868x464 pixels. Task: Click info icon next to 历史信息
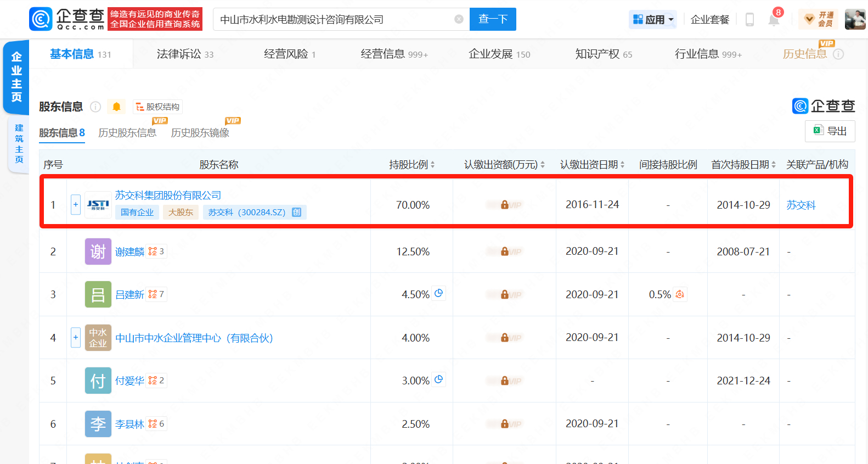[x=838, y=54]
